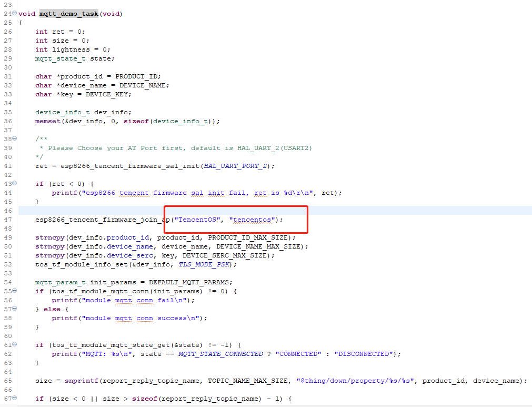The width and height of the screenshot is (532, 407).
Task: Click DEVICE_NAME_MAX_SIZE on line 50
Action: coord(258,246)
